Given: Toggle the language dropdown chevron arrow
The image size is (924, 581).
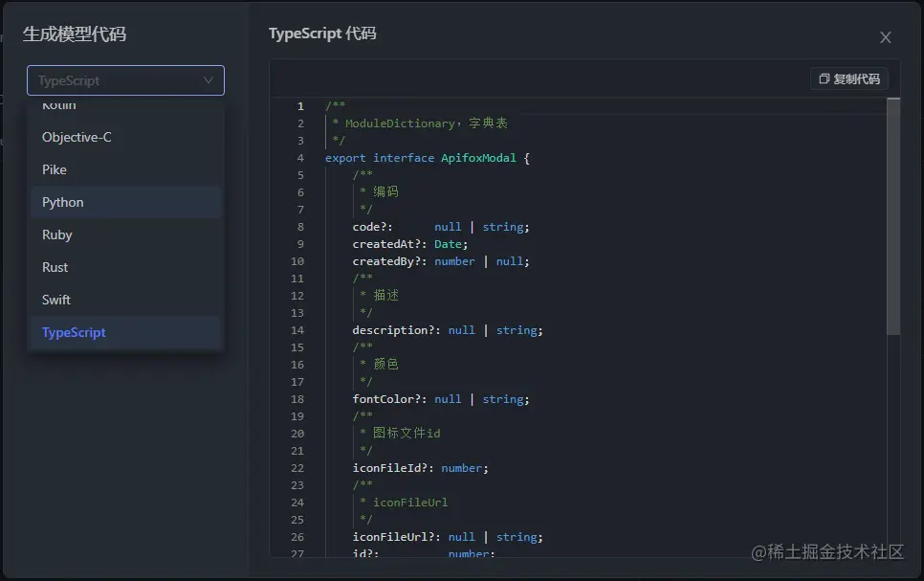Looking at the screenshot, I should point(208,80).
